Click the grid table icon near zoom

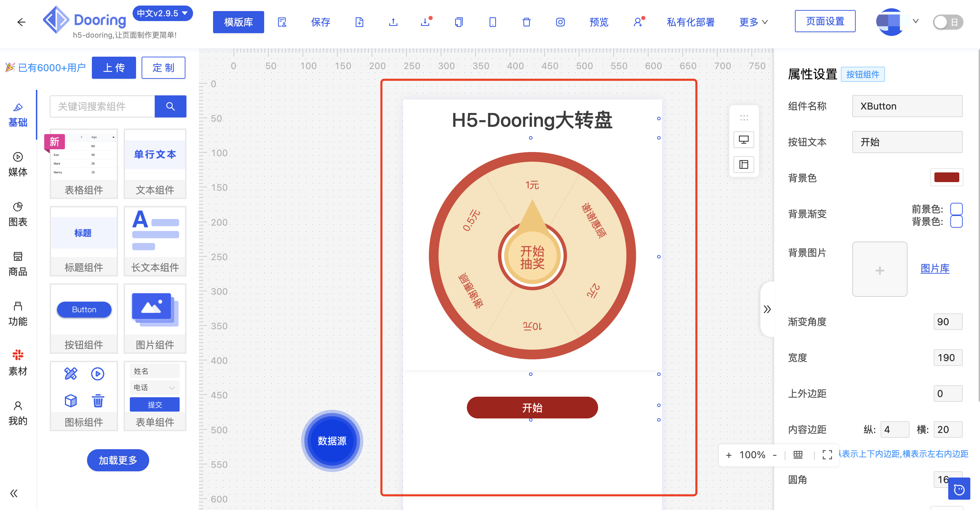(x=798, y=455)
